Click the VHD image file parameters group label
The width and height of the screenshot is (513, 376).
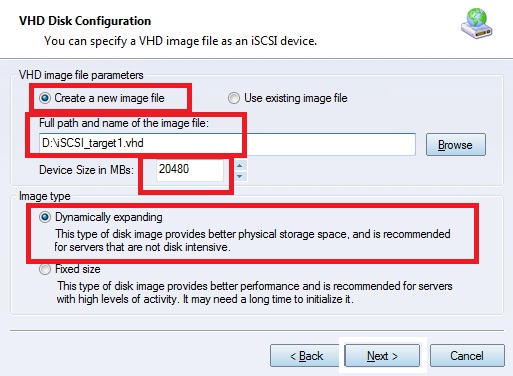(81, 75)
